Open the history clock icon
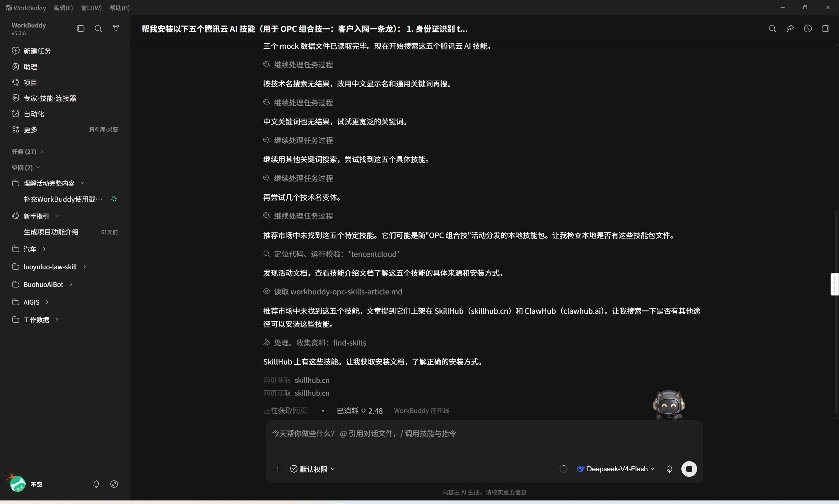Image resolution: width=839 pixels, height=504 pixels. (x=808, y=28)
